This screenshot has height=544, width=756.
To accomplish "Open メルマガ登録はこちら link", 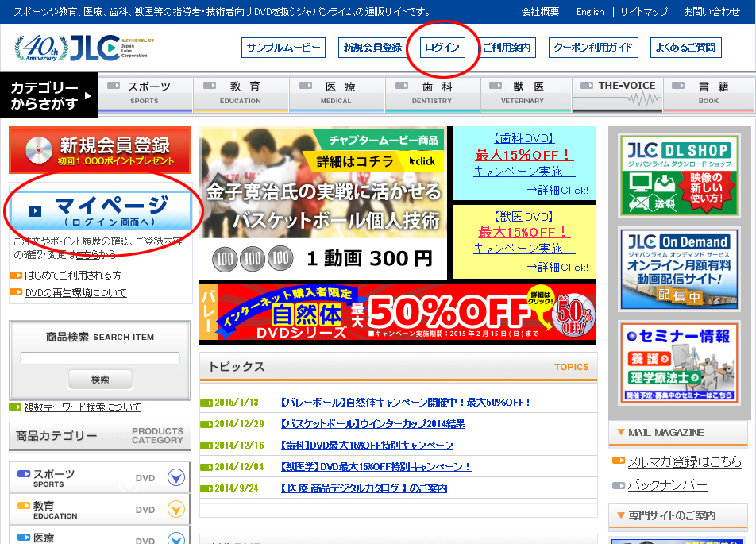I will click(685, 461).
